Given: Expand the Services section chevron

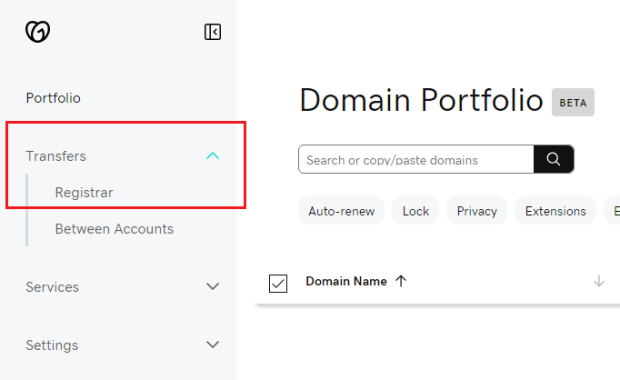Looking at the screenshot, I should (212, 286).
